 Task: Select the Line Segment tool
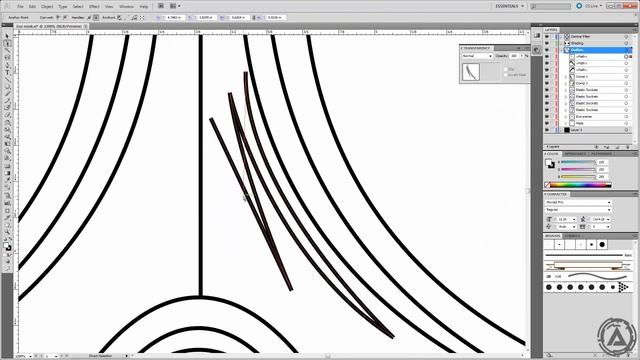pyautogui.click(x=7, y=80)
